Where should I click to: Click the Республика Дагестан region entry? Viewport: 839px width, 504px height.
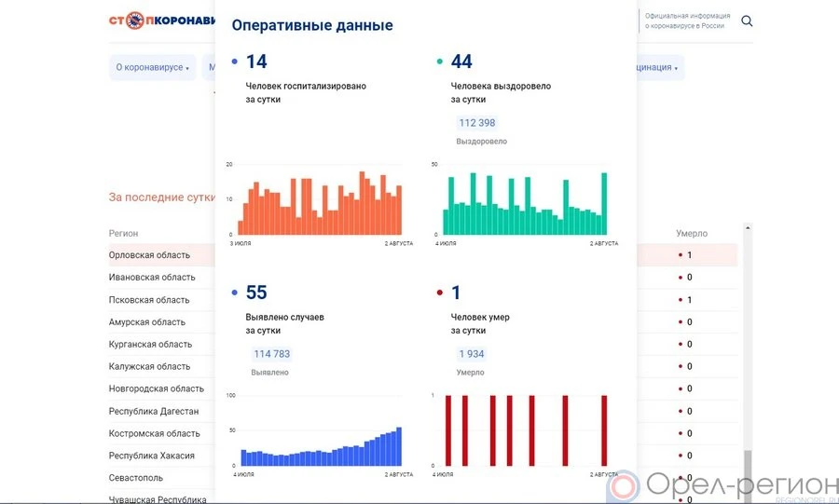154,412
